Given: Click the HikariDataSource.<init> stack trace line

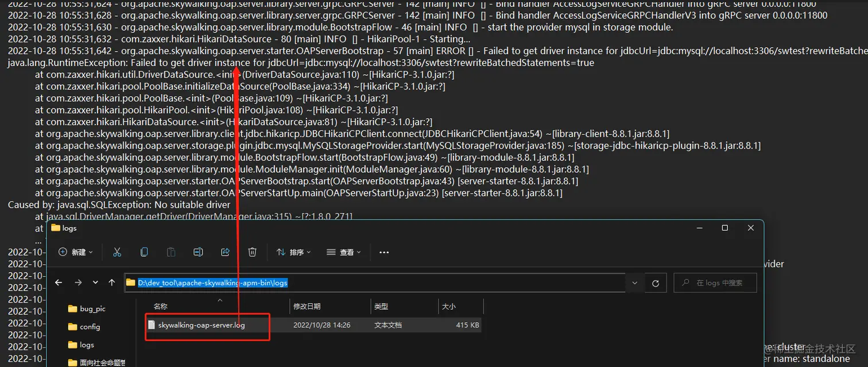Looking at the screenshot, I should click(234, 122).
